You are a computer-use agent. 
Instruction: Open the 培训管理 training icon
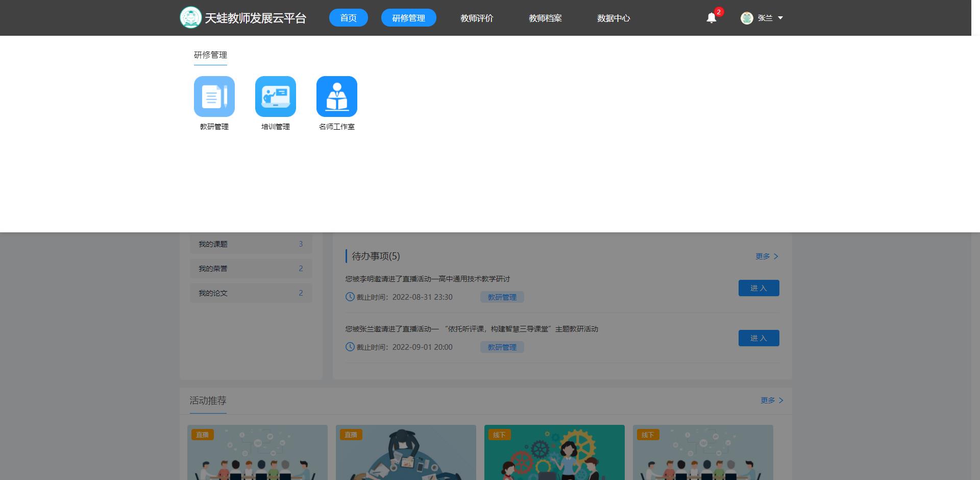tap(276, 97)
